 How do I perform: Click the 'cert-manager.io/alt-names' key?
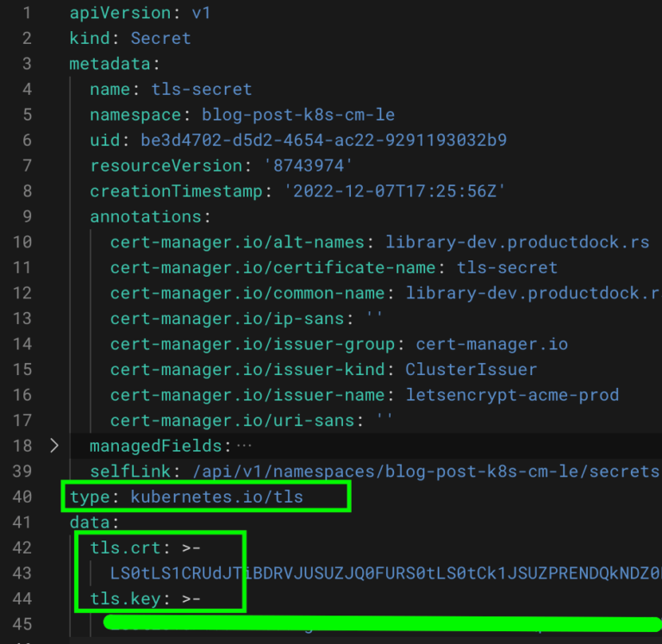pos(237,242)
